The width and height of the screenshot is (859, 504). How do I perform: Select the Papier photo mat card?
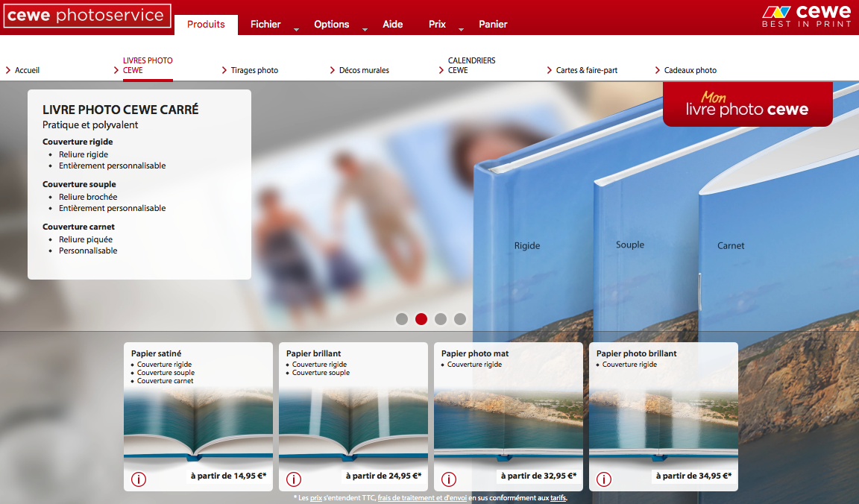509,417
